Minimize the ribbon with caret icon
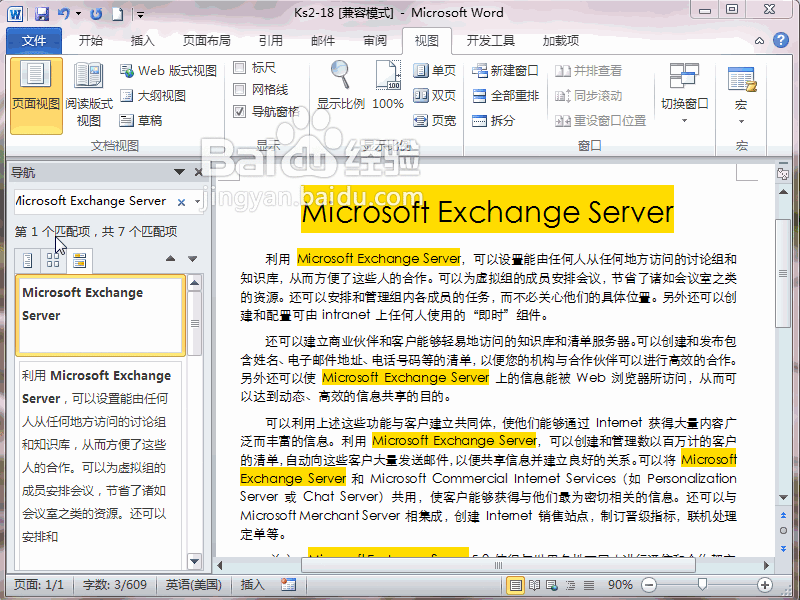This screenshot has height=600, width=800. pos(760,41)
